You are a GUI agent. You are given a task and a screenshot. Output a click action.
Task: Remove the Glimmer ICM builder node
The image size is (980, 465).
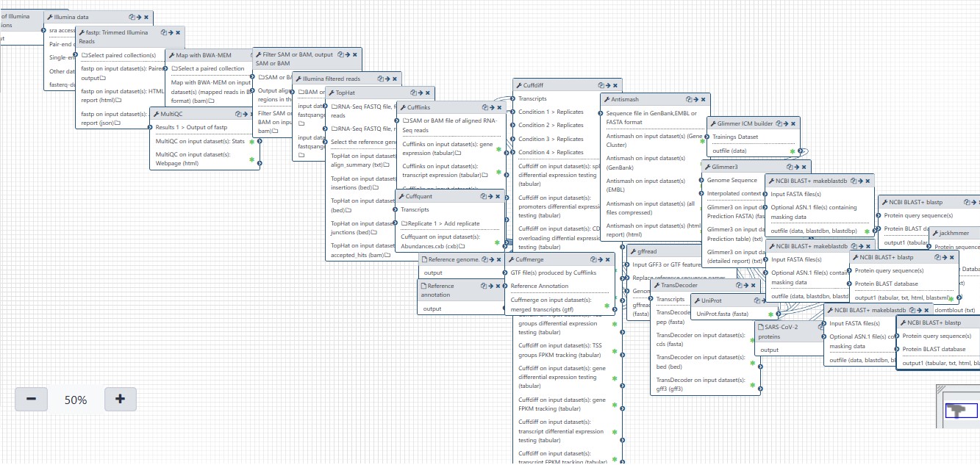pos(793,123)
